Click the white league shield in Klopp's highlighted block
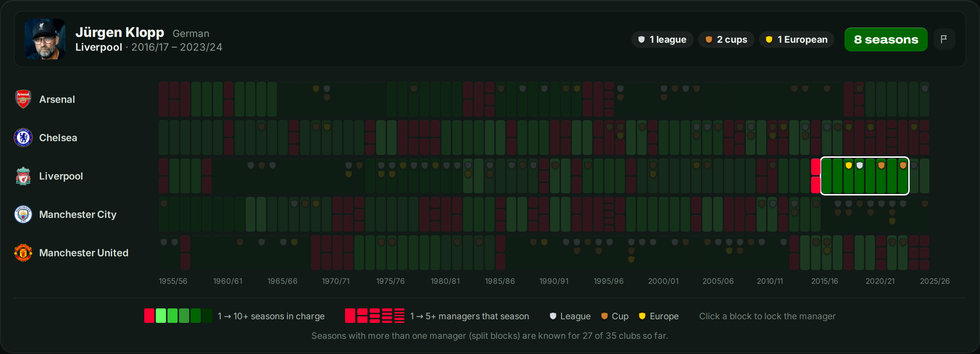 (x=859, y=165)
